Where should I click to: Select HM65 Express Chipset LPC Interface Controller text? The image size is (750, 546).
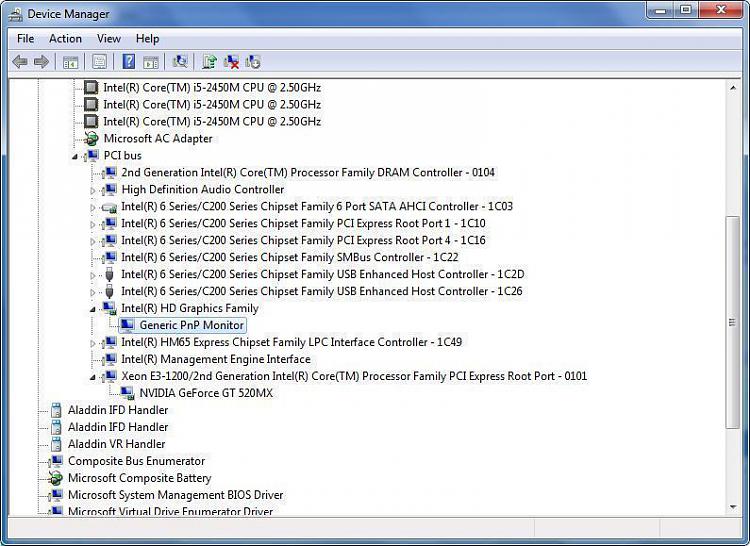coord(292,342)
